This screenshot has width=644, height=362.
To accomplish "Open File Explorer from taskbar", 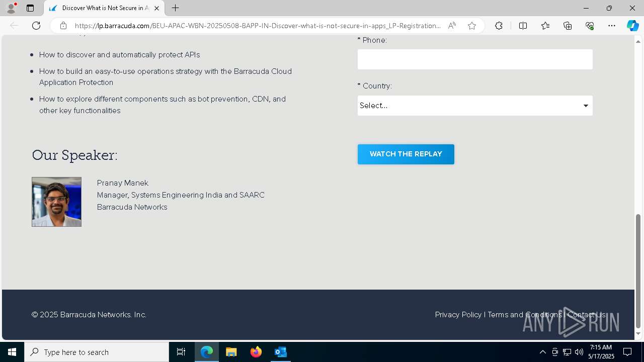I will click(231, 352).
